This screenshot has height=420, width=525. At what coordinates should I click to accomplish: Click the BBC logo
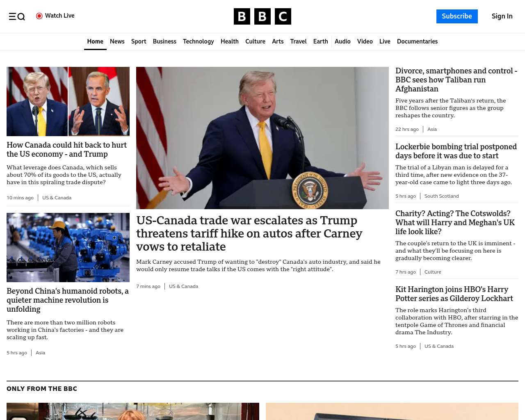[262, 16]
